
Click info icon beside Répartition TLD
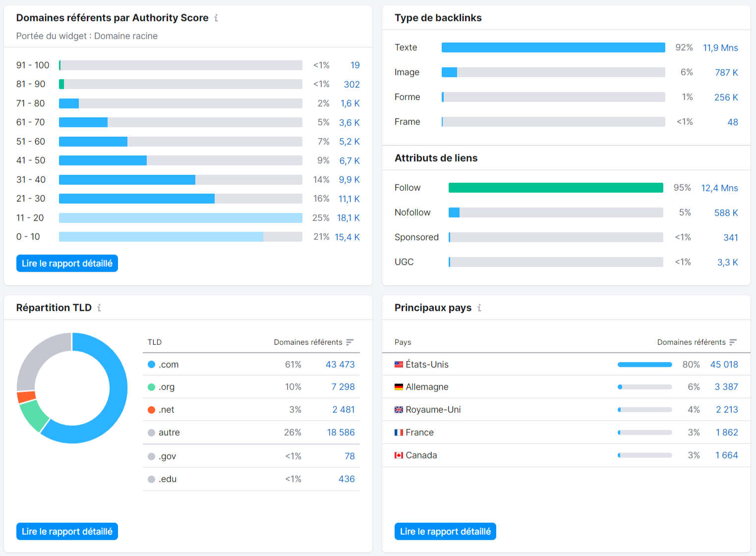click(x=99, y=308)
